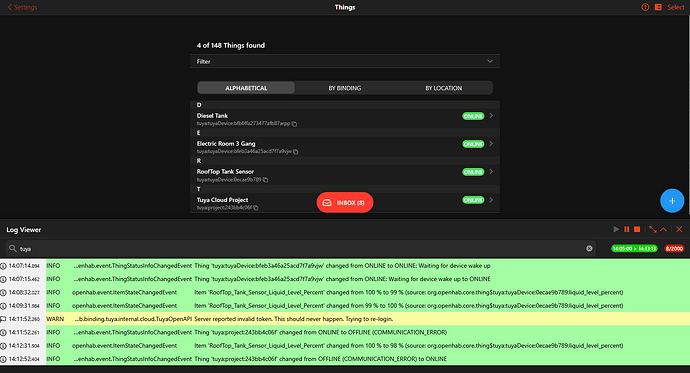Pause the log viewer stream
This screenshot has width=690, height=373.
click(x=627, y=229)
